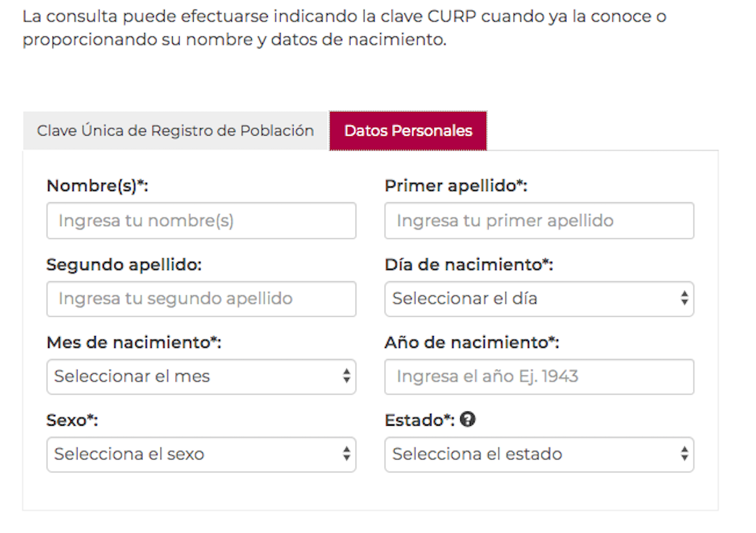Focus the Nombre(s) text field
Screen dimensions: 756x533
[201, 221]
